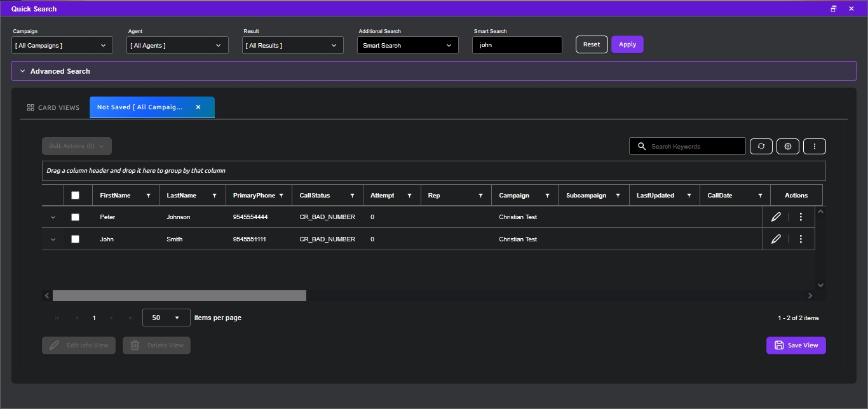Image resolution: width=868 pixels, height=409 pixels.
Task: Click the Campaign column filter icon
Action: click(547, 196)
